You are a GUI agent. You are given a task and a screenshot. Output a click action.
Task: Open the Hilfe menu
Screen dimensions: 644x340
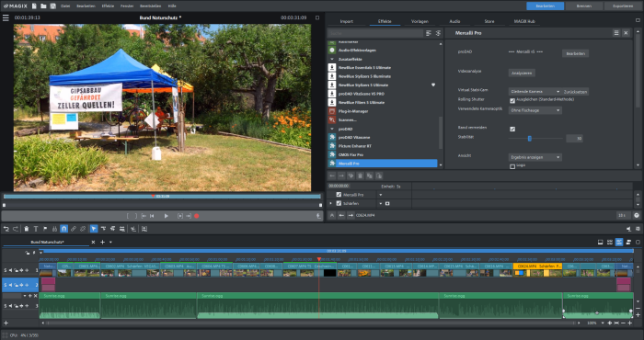point(172,6)
